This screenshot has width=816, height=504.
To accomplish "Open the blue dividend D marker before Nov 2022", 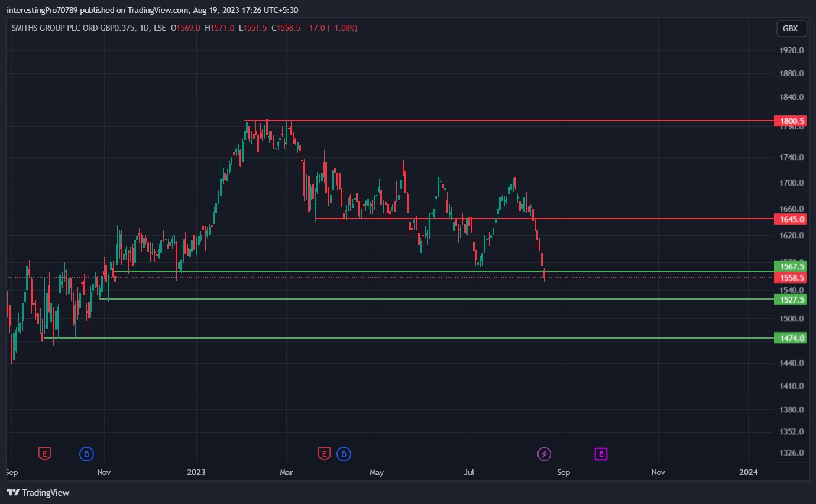I will point(87,454).
